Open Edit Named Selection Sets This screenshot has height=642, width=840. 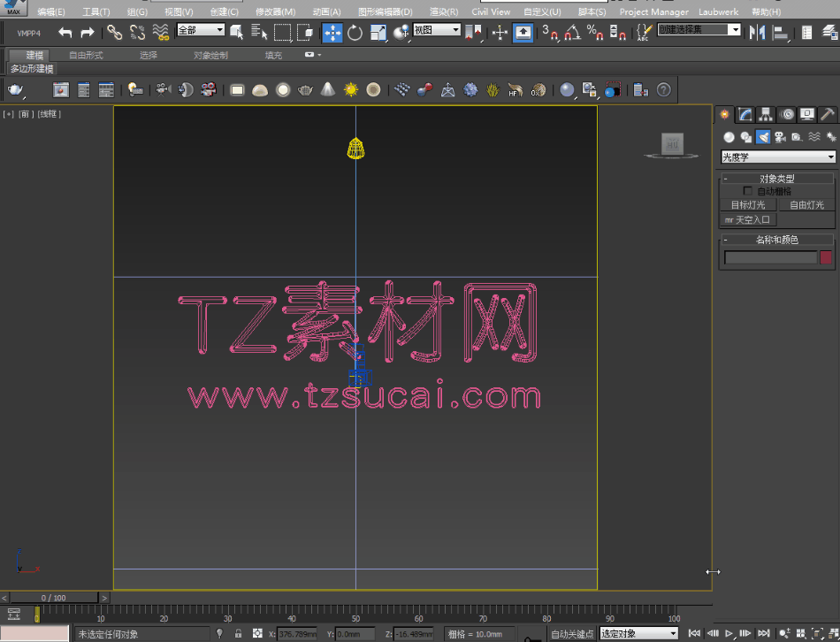(645, 33)
